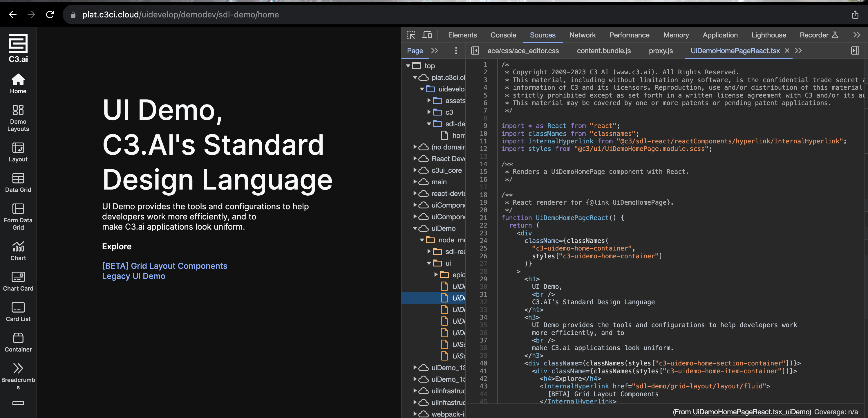Expand the c3ui_core tree node
The height and width of the screenshot is (418, 868).
[x=415, y=170]
